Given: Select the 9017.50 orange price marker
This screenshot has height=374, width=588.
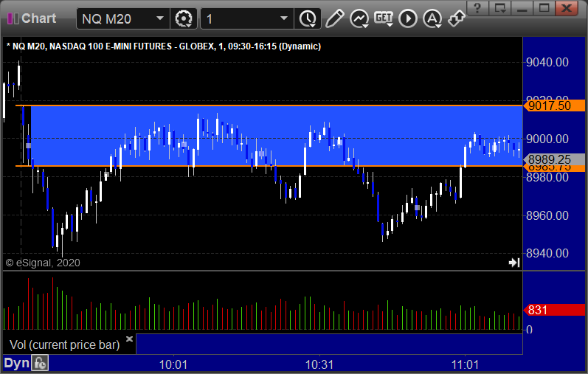Looking at the screenshot, I should [554, 105].
